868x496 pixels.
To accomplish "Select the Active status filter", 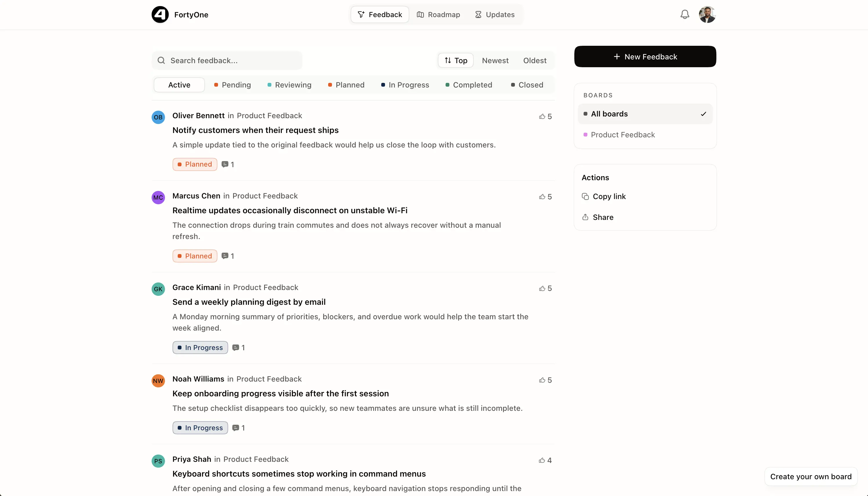I will point(179,85).
